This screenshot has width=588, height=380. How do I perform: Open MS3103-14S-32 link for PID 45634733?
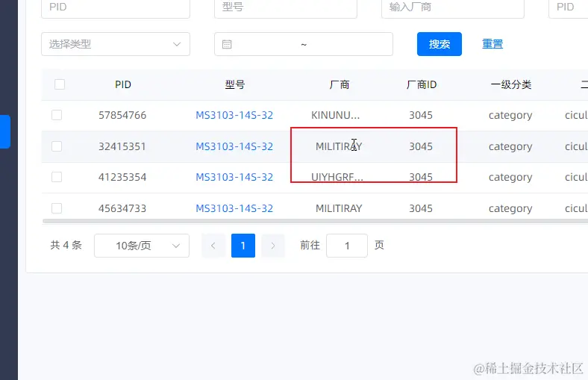coord(234,208)
